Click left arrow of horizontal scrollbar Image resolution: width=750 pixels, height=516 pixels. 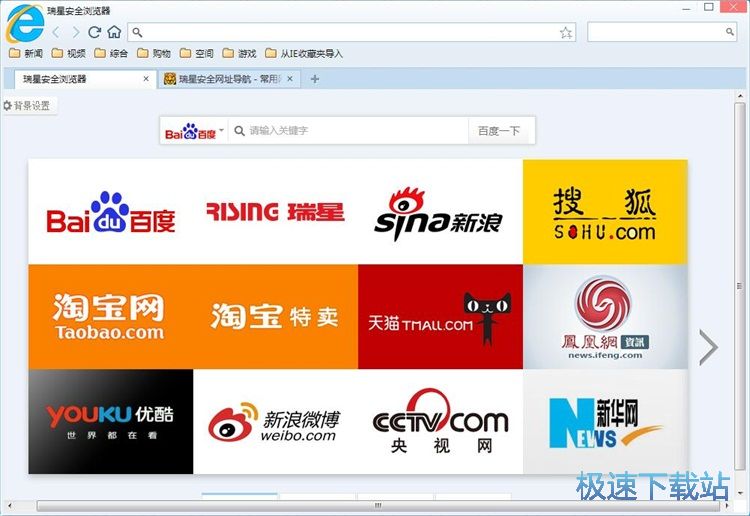(x=9, y=505)
